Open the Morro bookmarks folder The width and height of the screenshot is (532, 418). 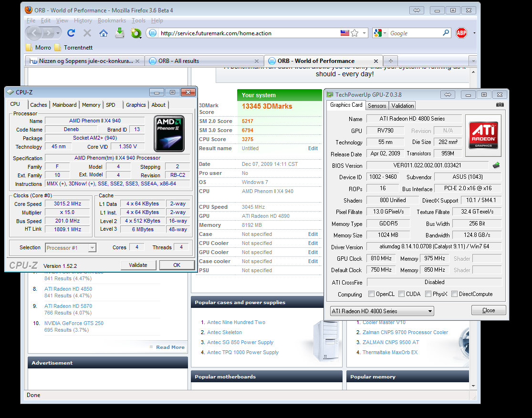[38, 48]
